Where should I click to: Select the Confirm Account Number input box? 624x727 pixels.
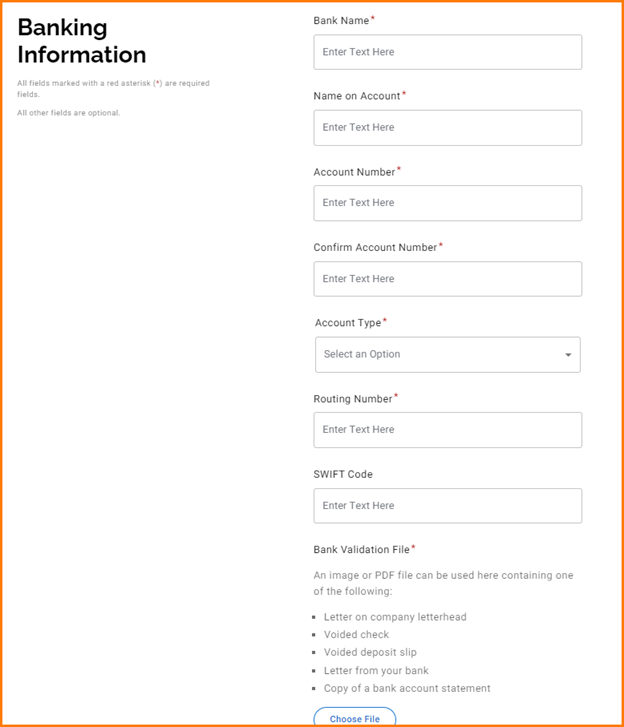click(x=447, y=279)
